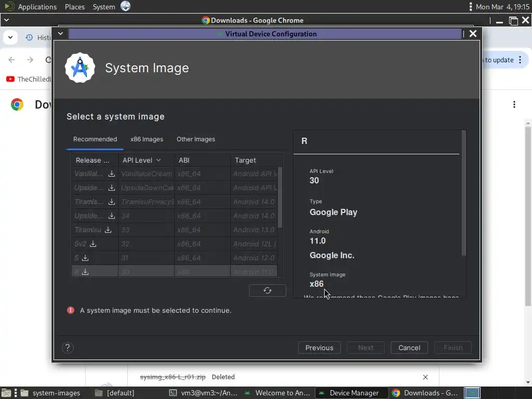Screen dimensions: 532x399
Task: Click the Android Studio logo icon
Action: point(79,68)
